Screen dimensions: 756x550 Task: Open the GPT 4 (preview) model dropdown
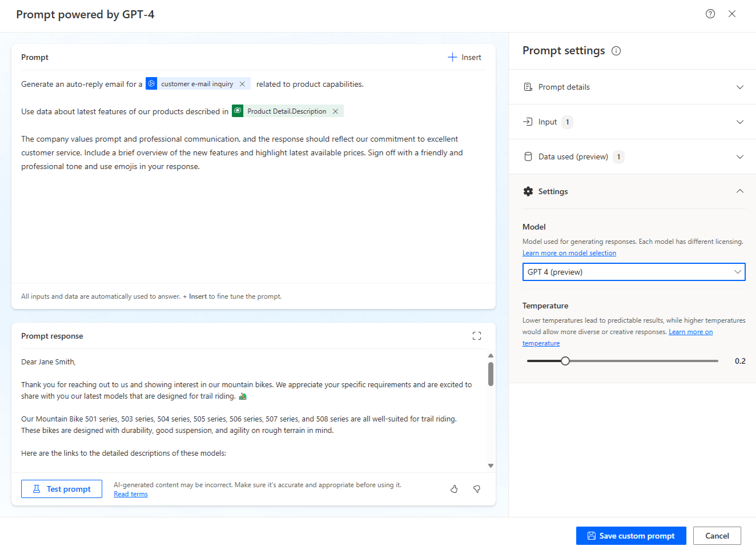(x=634, y=272)
